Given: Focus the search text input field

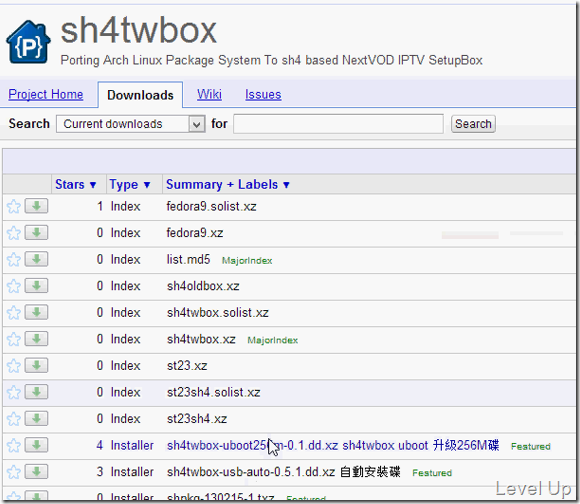Looking at the screenshot, I should 338,124.
